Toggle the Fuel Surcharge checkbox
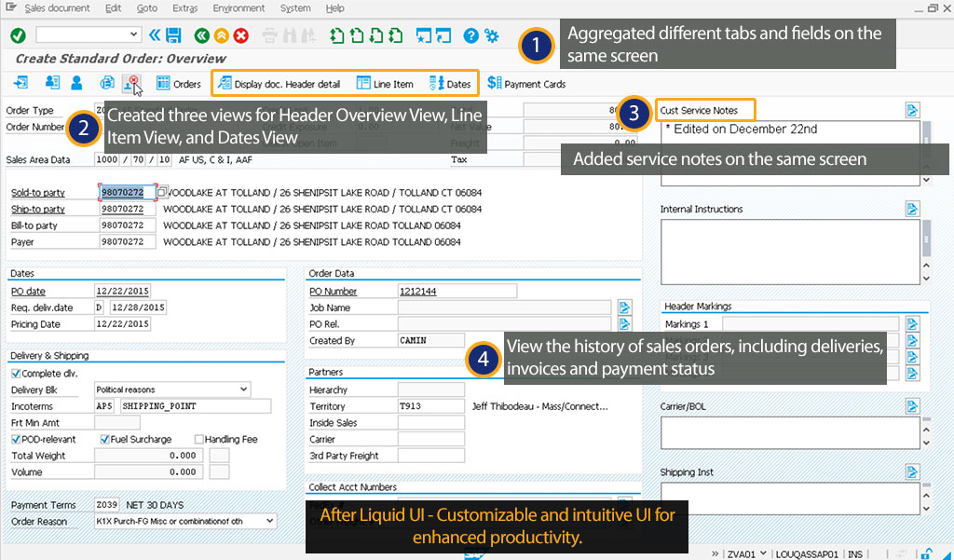Image resolution: width=954 pixels, height=560 pixels. (x=104, y=439)
